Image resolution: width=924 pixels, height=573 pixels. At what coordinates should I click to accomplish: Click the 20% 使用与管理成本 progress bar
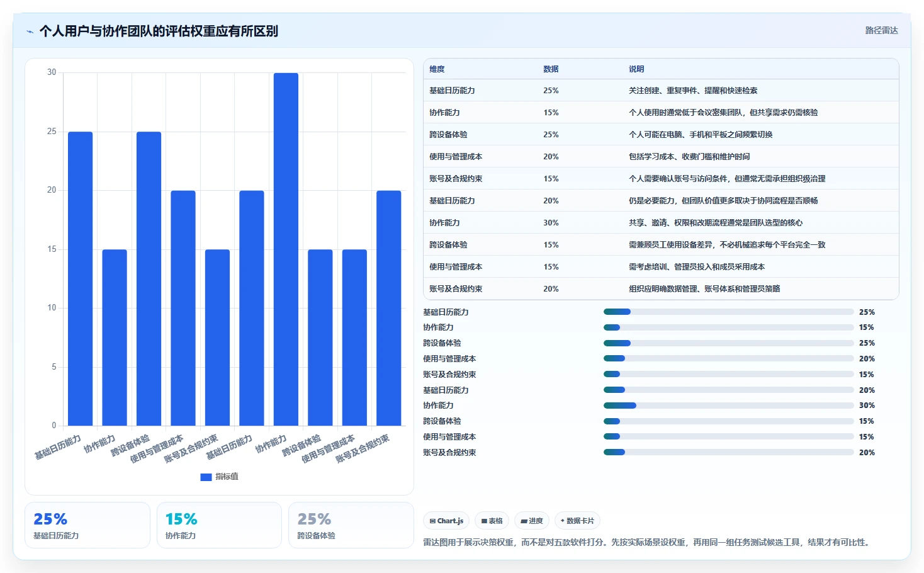728,359
